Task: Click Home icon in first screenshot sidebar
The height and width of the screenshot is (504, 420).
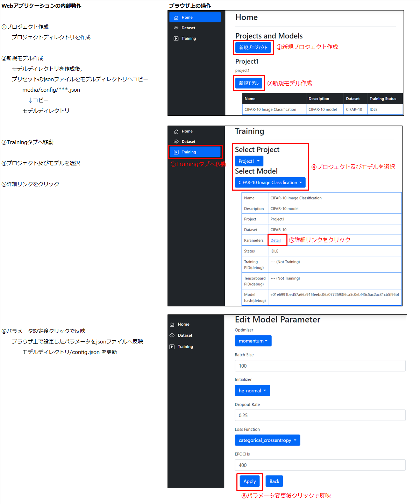Action: click(176, 17)
